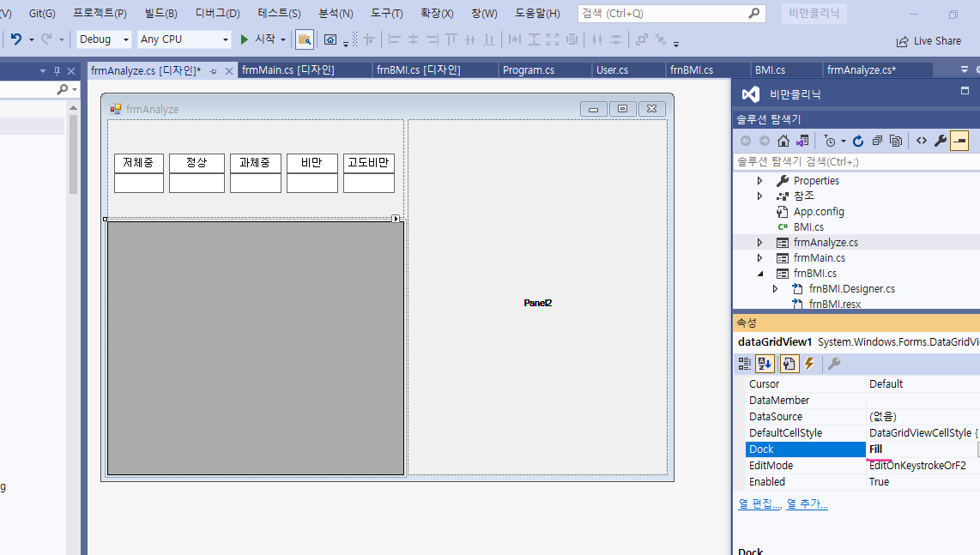
Task: Click the Live Share icon
Action: (x=902, y=41)
